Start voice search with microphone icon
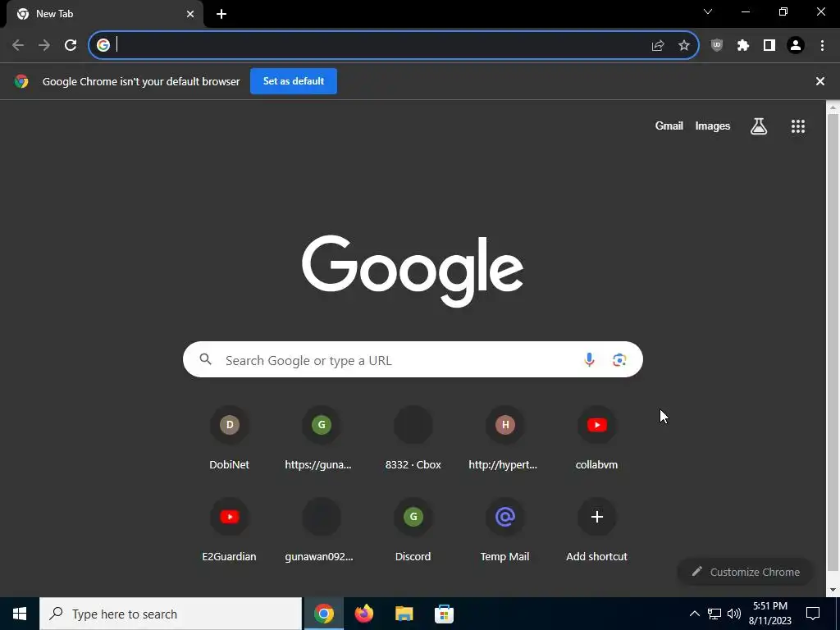This screenshot has height=630, width=840. 589,359
